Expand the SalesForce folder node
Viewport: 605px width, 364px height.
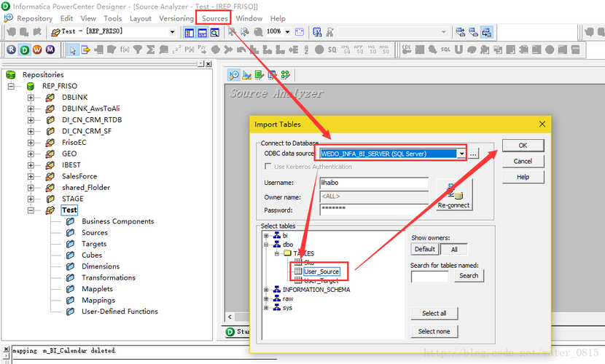click(31, 176)
